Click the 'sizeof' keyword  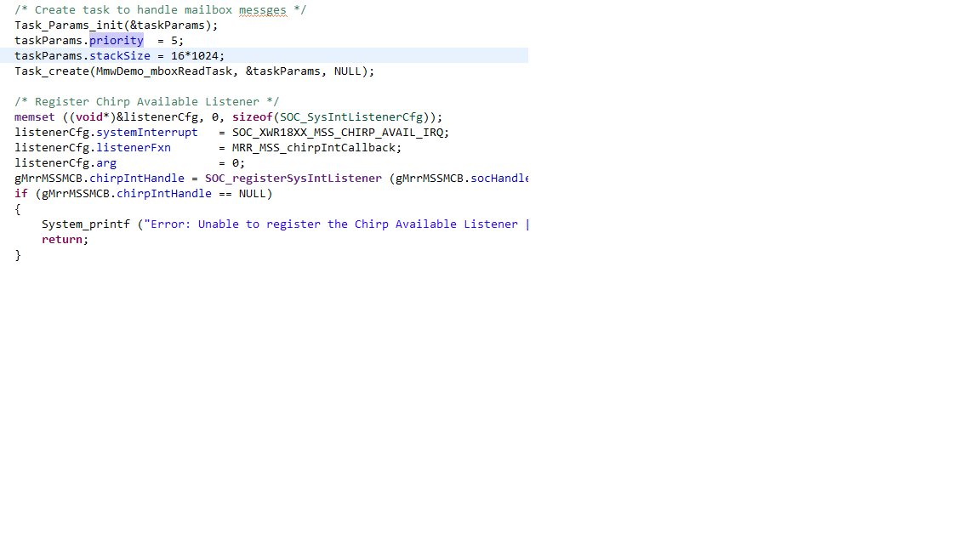coord(253,116)
